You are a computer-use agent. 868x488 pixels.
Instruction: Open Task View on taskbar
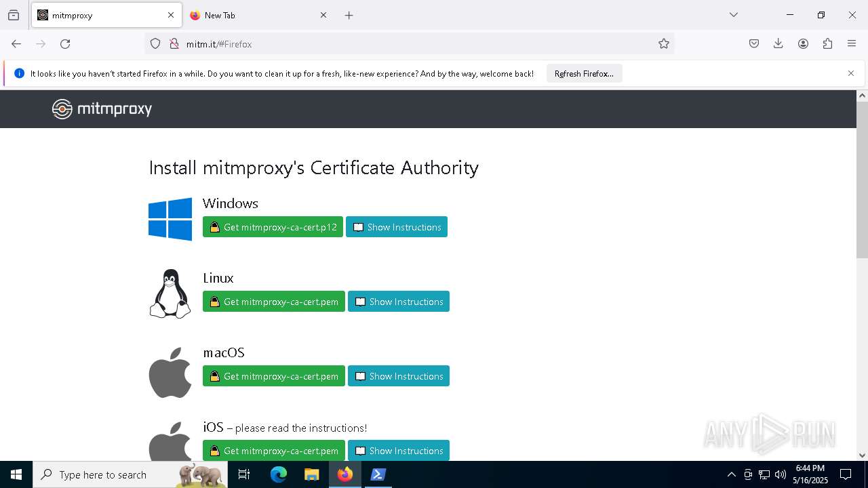(x=244, y=474)
